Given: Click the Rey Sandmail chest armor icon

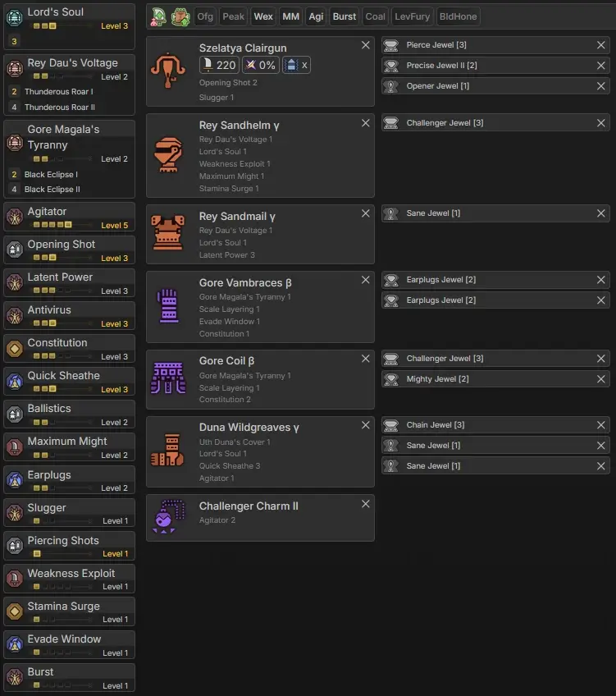Looking at the screenshot, I should pos(168,234).
